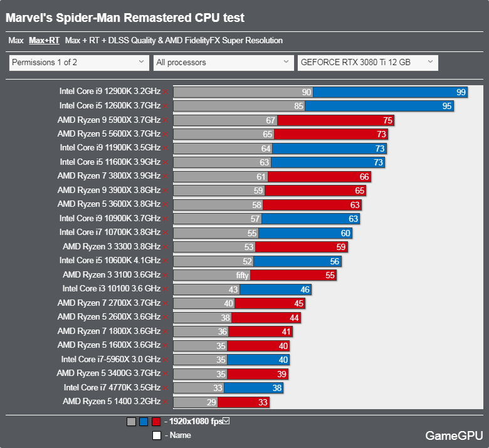
Task: Delete Intel Core i5 10600K entry with X
Action: click(x=166, y=261)
